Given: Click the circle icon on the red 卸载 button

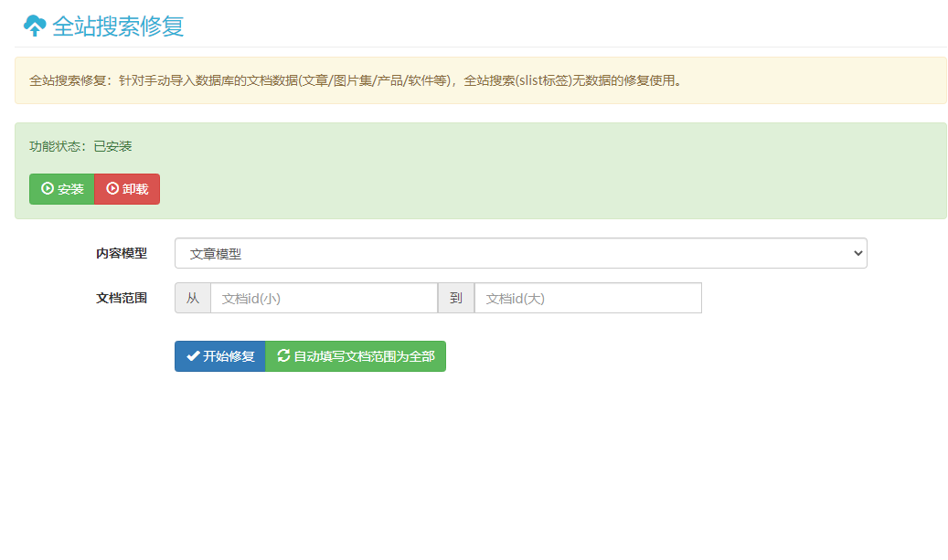Looking at the screenshot, I should pos(112,189).
